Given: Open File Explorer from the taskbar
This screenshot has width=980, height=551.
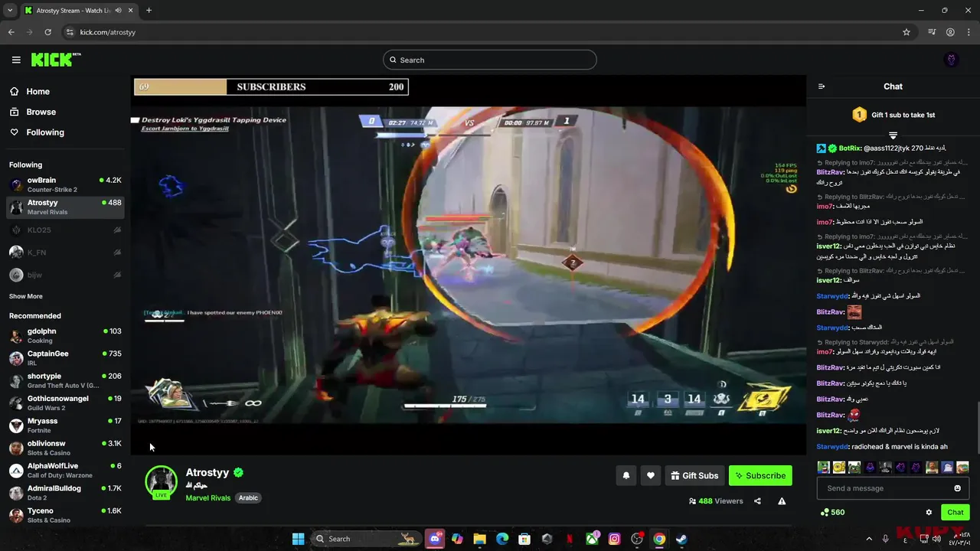Looking at the screenshot, I should 479,539.
